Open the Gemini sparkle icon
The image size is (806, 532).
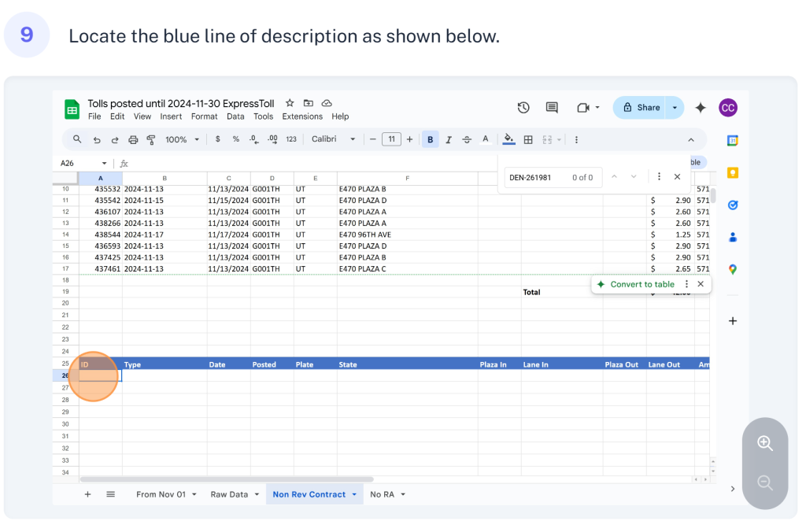(x=701, y=108)
